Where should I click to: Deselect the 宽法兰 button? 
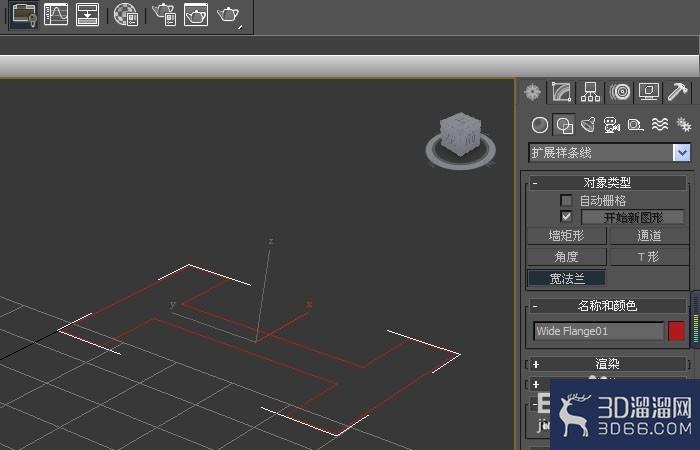[567, 278]
